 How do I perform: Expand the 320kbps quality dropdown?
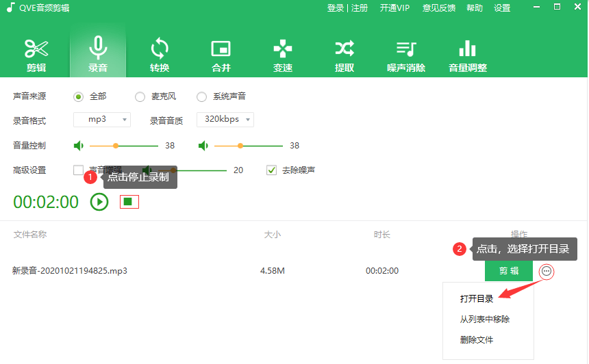tap(225, 120)
